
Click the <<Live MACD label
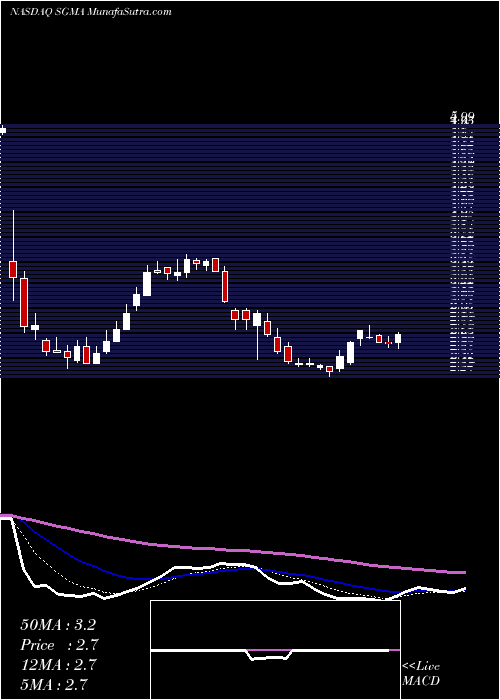point(421,673)
